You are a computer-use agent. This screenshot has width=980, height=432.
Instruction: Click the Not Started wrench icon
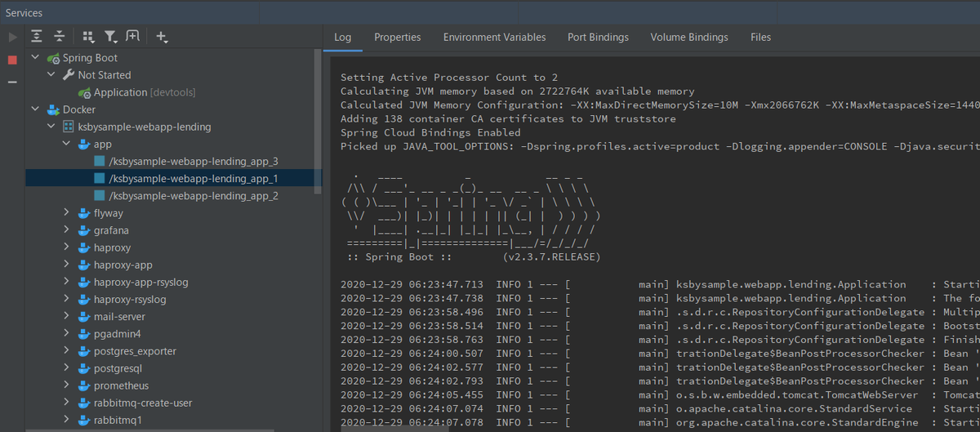tap(69, 75)
